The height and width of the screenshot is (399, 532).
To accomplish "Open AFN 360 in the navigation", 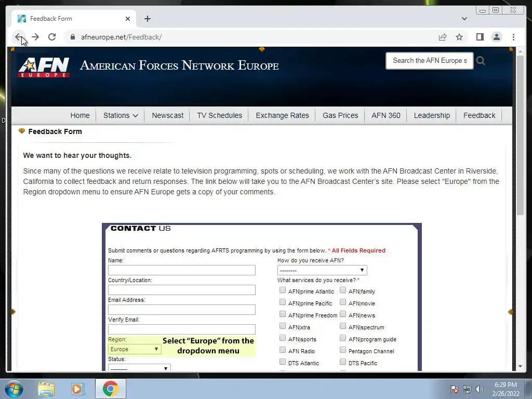I will 386,115.
